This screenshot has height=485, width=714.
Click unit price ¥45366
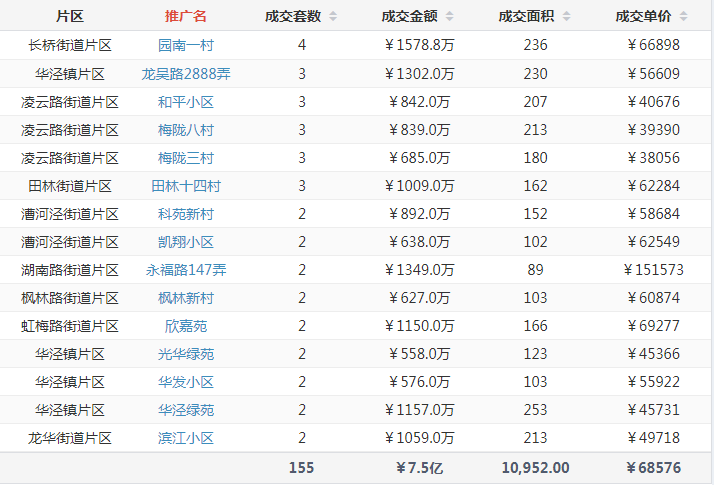(653, 354)
